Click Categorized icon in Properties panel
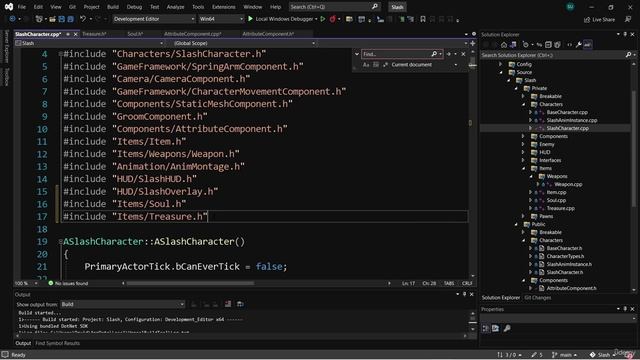 [x=486, y=328]
